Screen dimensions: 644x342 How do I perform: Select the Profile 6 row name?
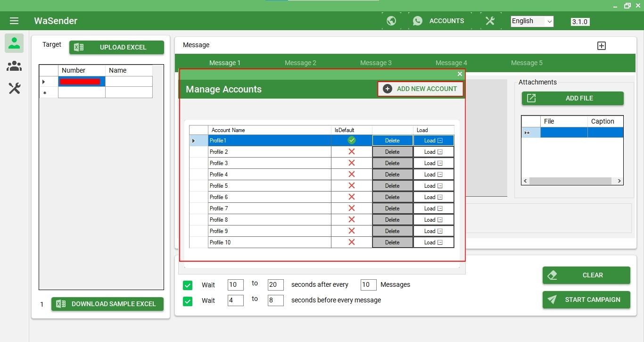click(269, 197)
